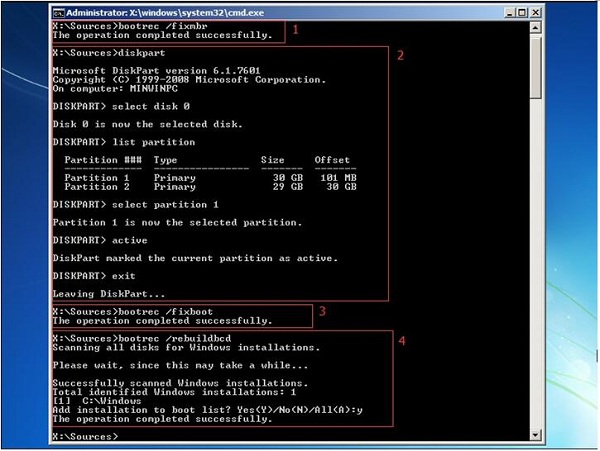Screen dimensions: 600x451
Task: Click the 'bootrec /rebuildbcd' command line
Action: [x=142, y=339]
